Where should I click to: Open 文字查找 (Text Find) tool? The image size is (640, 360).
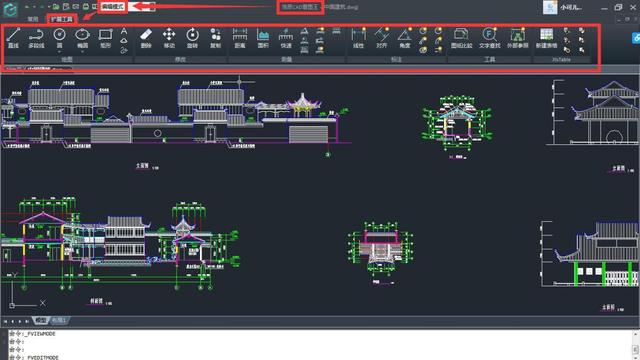point(489,38)
